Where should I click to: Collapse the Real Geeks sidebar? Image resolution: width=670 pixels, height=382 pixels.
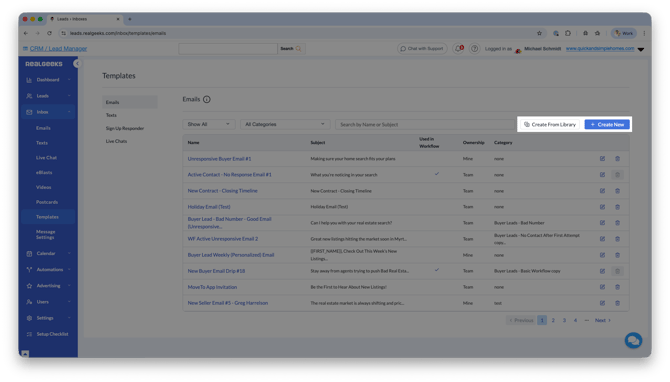77,64
